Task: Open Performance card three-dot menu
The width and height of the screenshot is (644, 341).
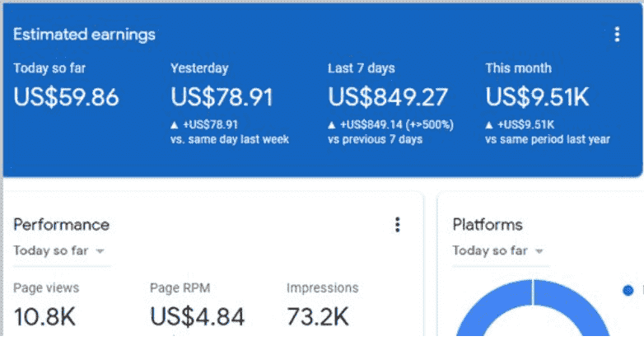Action: (x=398, y=225)
